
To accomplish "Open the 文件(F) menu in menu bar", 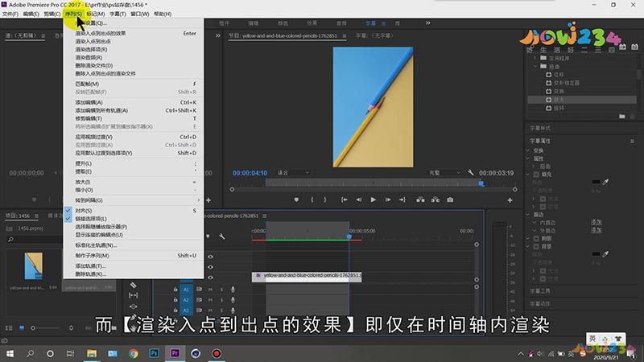I will coord(10,14).
